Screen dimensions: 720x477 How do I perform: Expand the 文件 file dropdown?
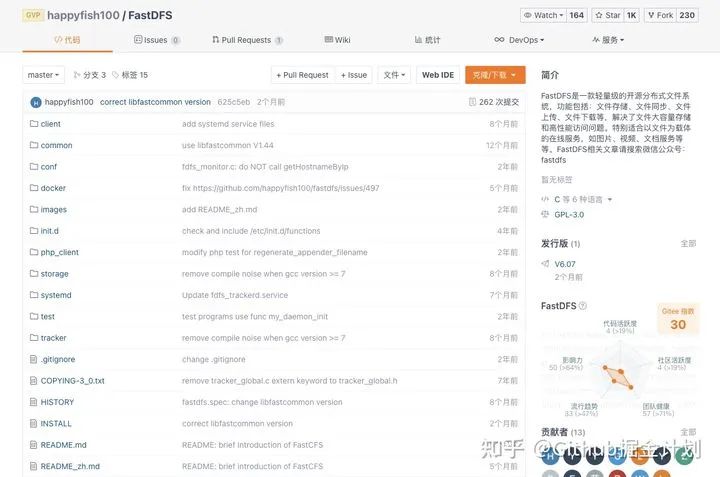point(394,75)
